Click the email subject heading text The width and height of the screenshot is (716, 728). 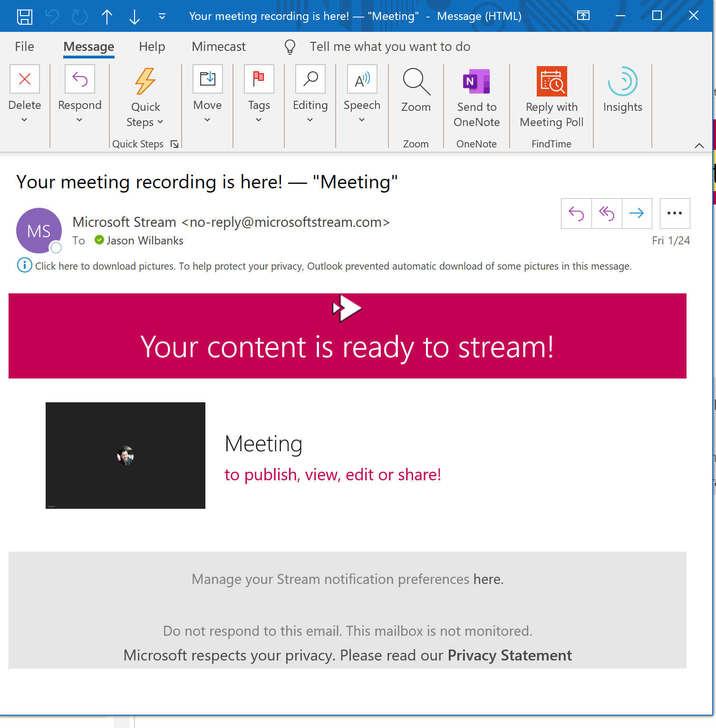[207, 182]
